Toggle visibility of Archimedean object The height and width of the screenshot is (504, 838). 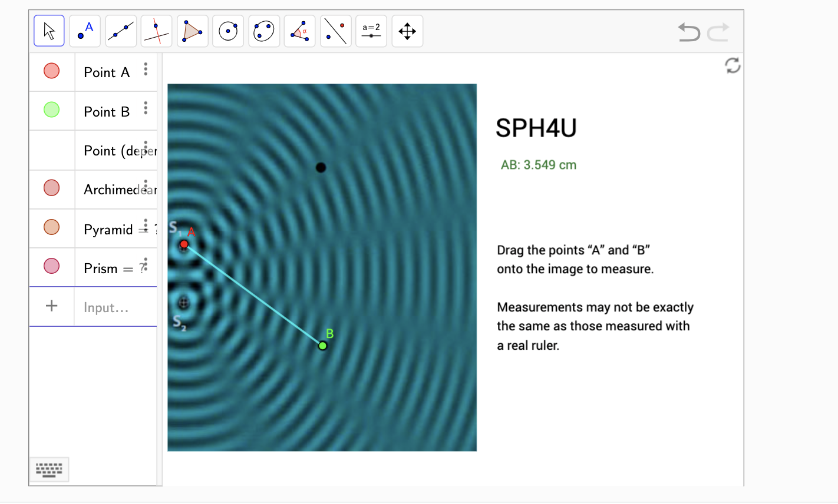tap(52, 188)
